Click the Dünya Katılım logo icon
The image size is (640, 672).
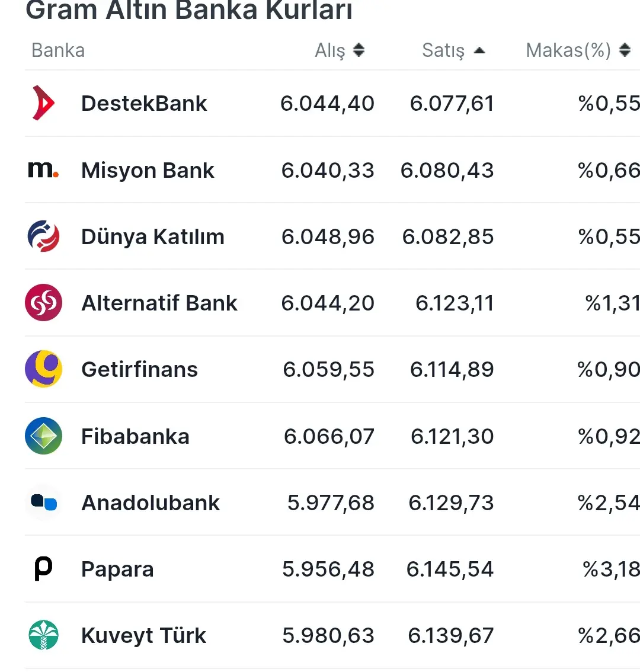(x=43, y=236)
